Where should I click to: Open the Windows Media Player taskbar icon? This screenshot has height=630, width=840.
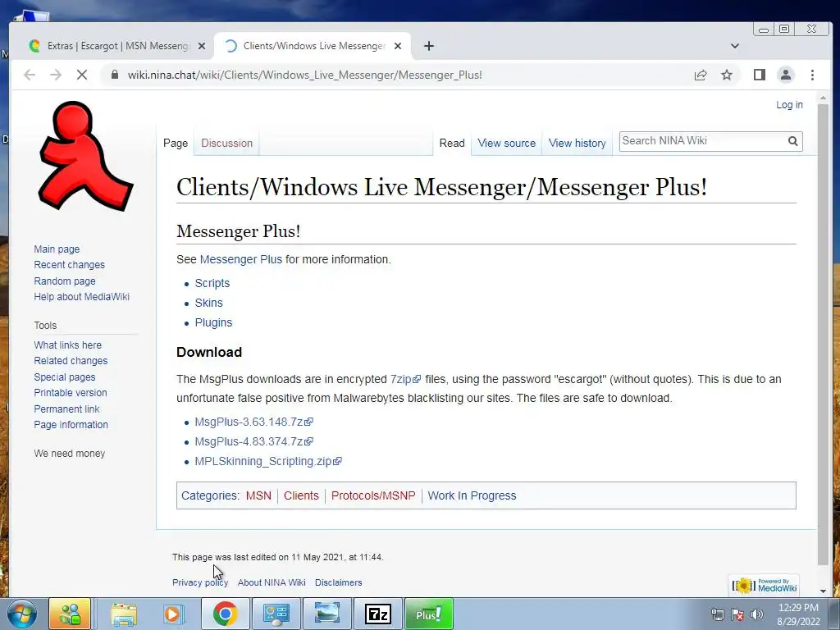coord(173,614)
